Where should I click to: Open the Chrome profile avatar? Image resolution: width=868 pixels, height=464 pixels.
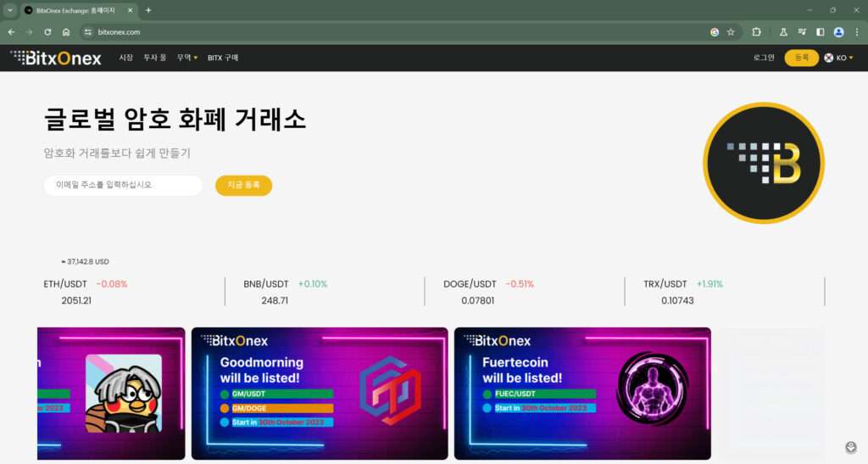tap(838, 32)
